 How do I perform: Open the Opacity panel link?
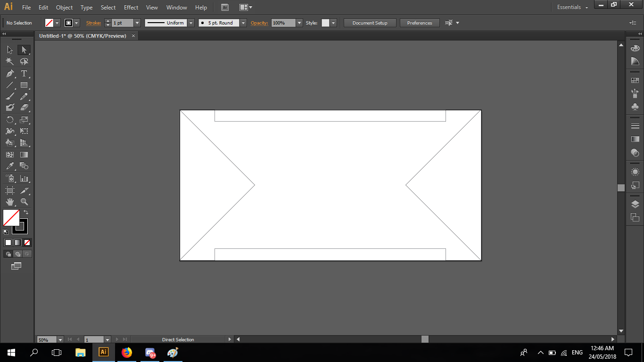[x=259, y=23]
